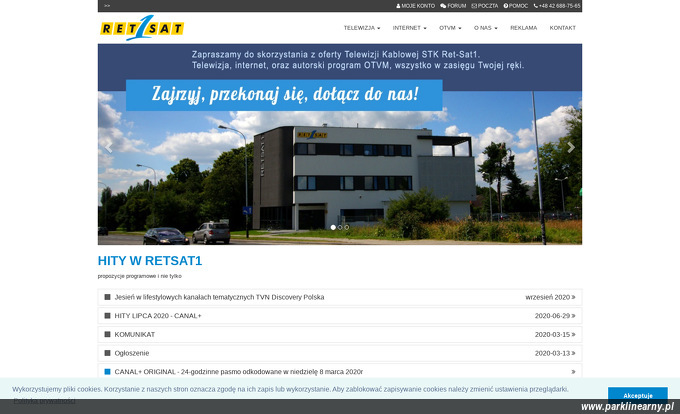Viewport: 680px width, 414px height.
Task: Select the third carousel indicator dot
Action: [x=347, y=227]
